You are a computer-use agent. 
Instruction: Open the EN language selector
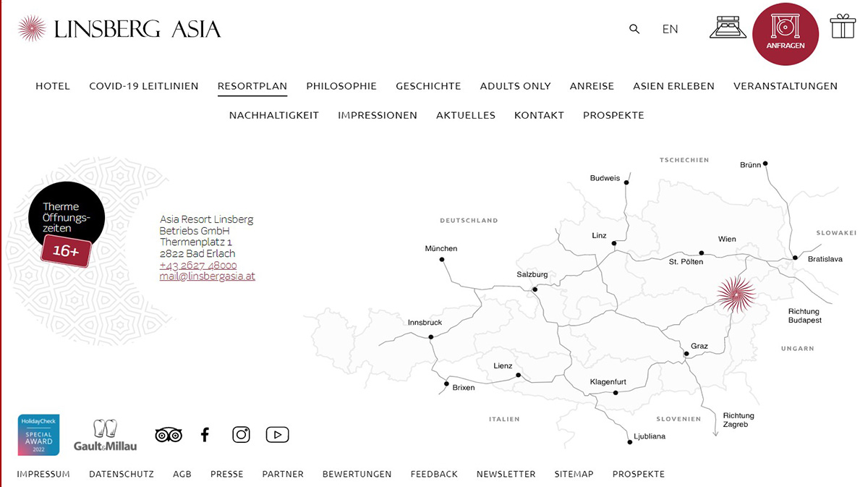point(670,29)
